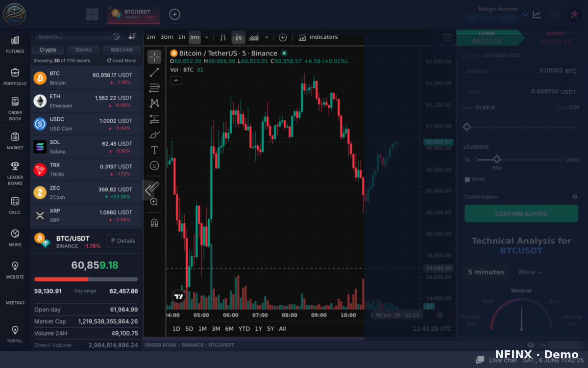Image resolution: width=588 pixels, height=368 pixels.
Task: Enable the TP/SL checkbox
Action: pos(467,180)
